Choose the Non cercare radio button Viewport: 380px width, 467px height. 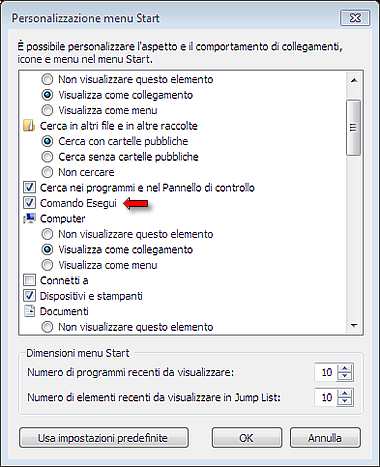[47, 172]
